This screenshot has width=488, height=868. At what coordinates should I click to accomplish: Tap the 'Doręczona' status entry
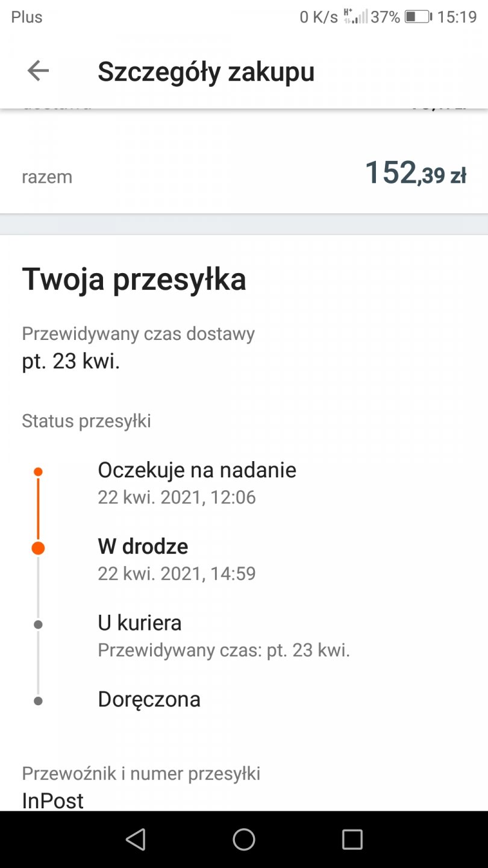point(149,699)
